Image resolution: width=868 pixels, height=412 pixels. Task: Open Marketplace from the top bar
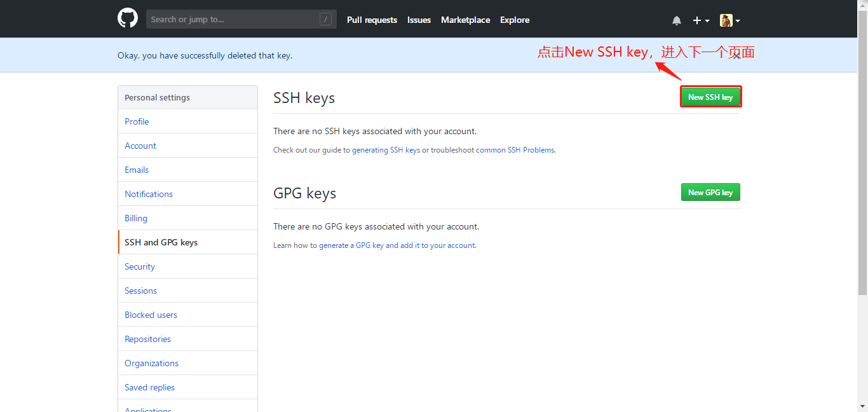pyautogui.click(x=465, y=20)
